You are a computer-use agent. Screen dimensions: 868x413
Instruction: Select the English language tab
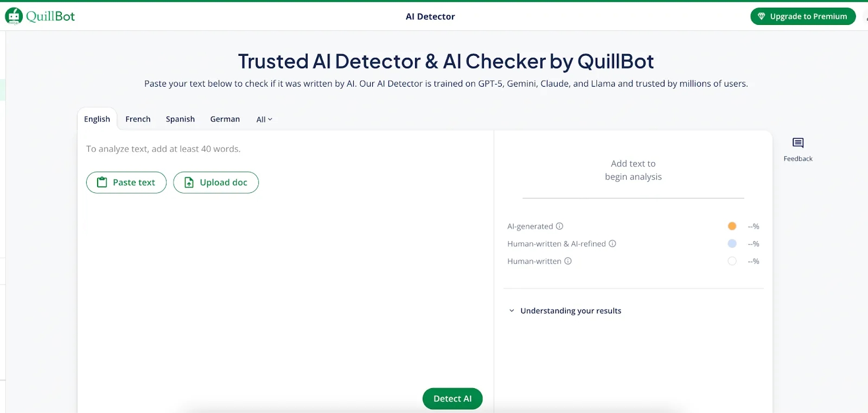[x=97, y=119]
